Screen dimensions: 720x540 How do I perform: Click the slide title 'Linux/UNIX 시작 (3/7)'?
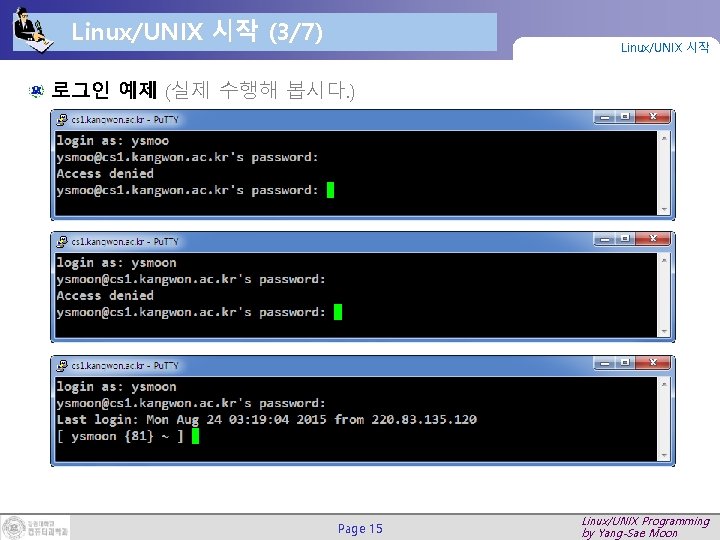point(197,32)
